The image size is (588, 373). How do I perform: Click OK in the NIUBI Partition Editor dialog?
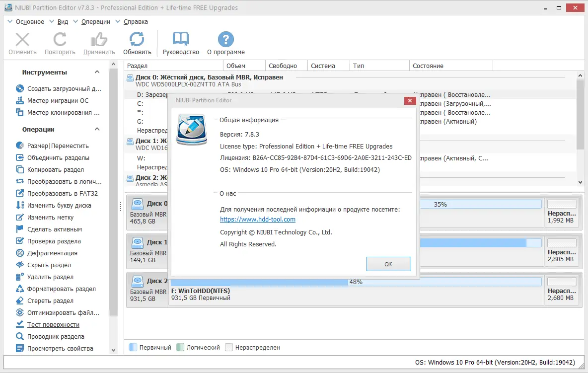pos(388,264)
